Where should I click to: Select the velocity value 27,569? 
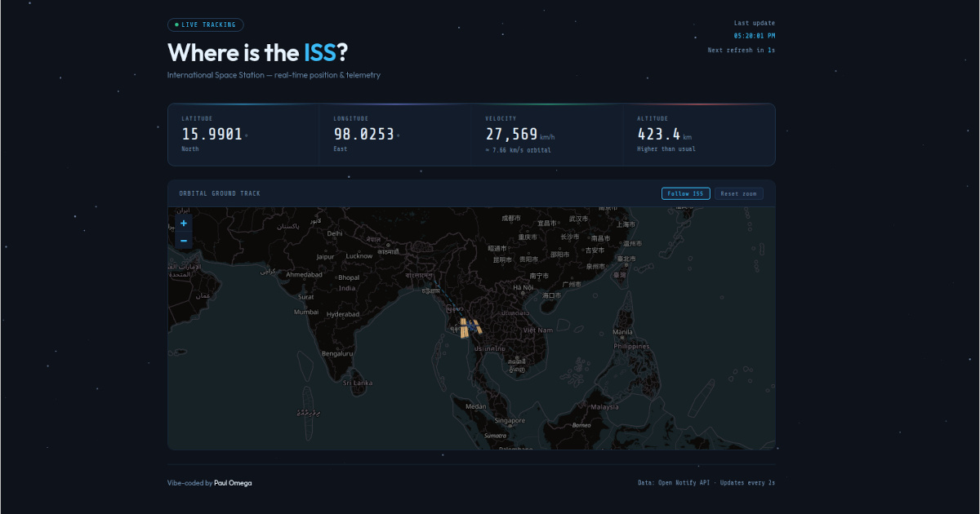pos(511,135)
